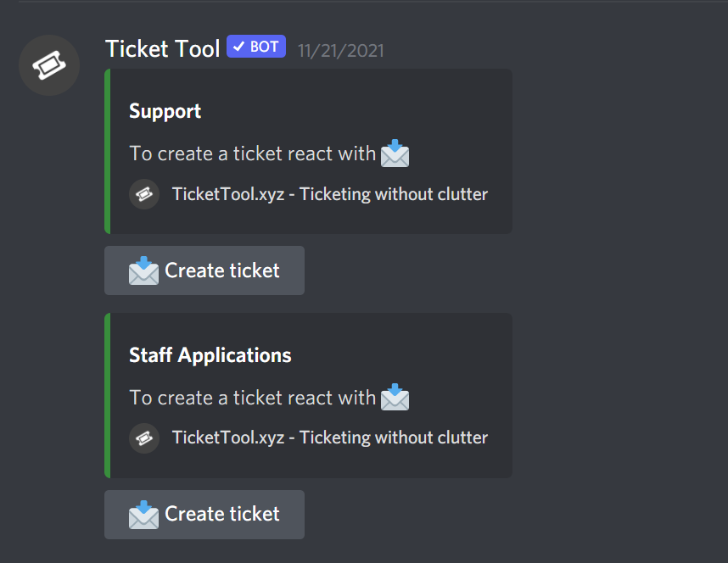
Task: Click envelope emoji in Staff Applications embed
Action: click(395, 398)
